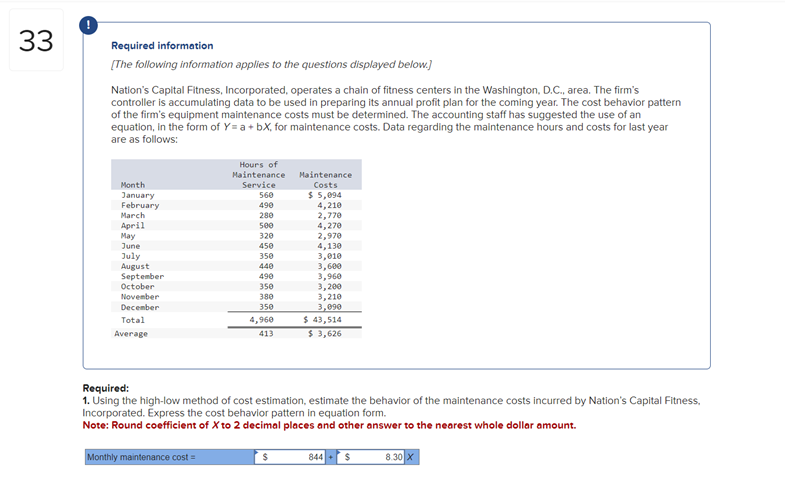
Task: Click the 'Month' column header
Action: coord(133,185)
